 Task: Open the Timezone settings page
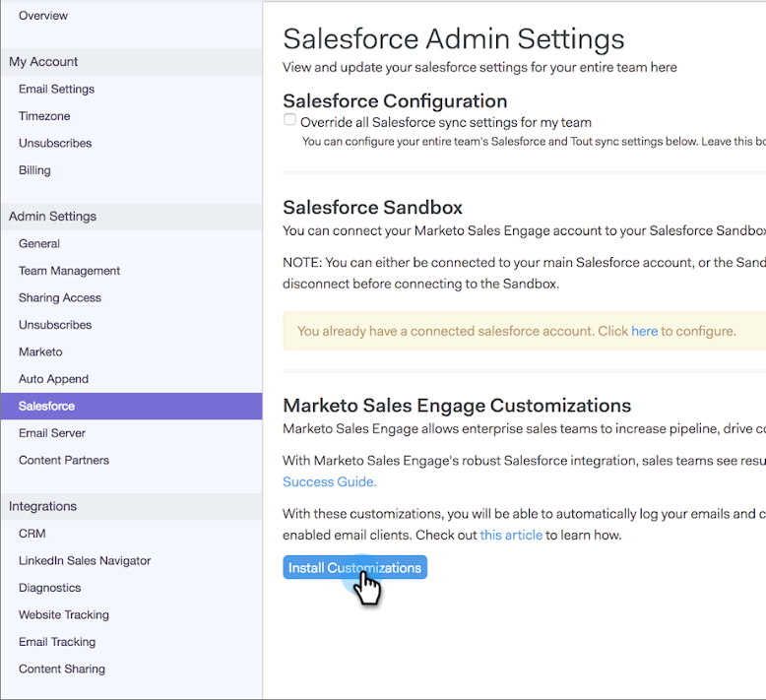pyautogui.click(x=44, y=116)
